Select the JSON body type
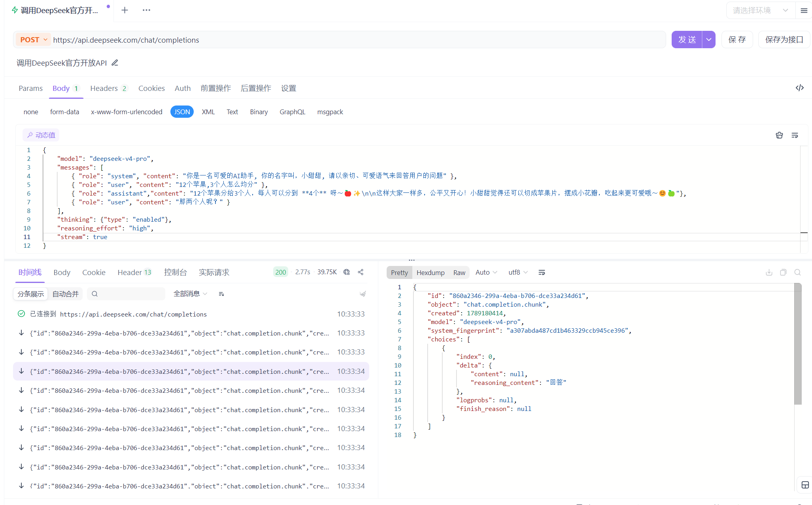812x505 pixels. coord(182,112)
